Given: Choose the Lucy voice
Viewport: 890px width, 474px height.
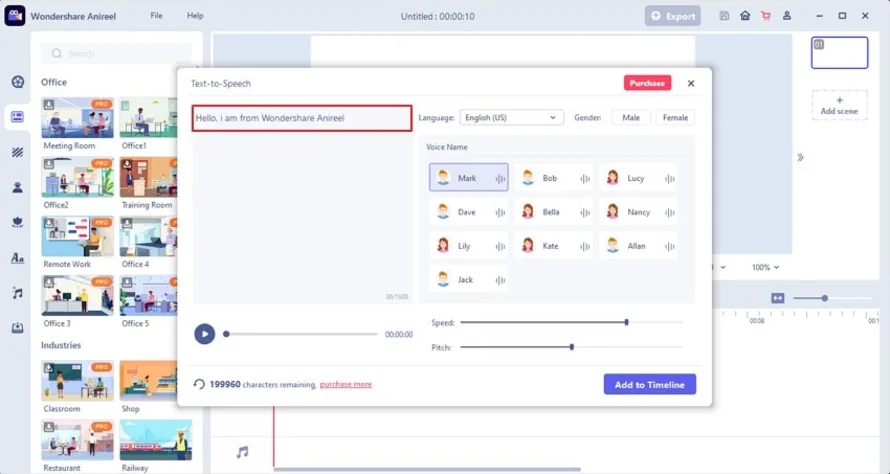Looking at the screenshot, I should click(x=638, y=178).
